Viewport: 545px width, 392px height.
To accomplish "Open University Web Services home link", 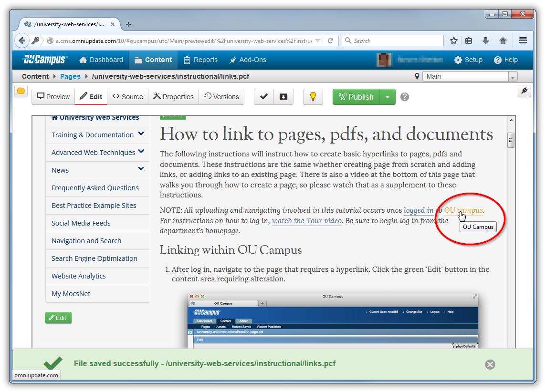I will click(x=95, y=118).
